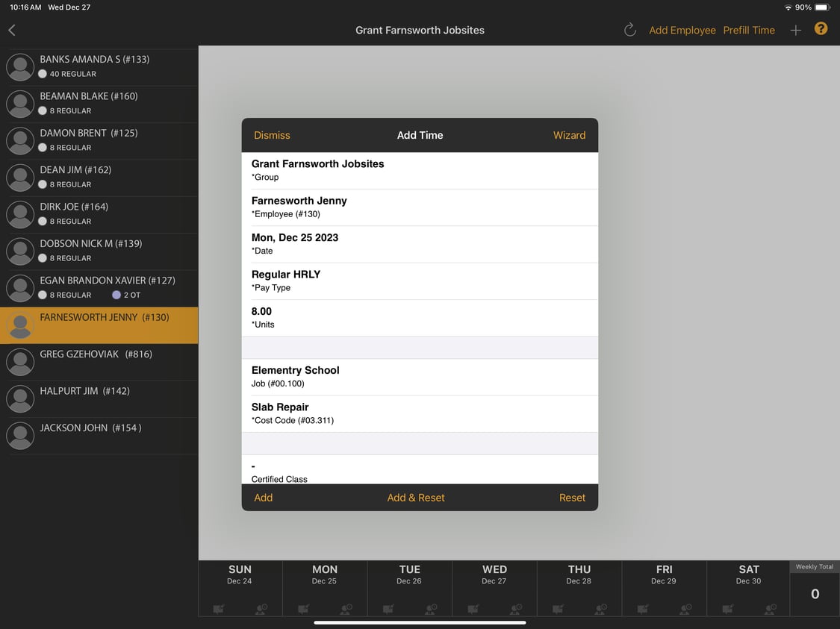Tap the back arrow in the top bar
This screenshot has height=629, width=840.
(x=12, y=30)
